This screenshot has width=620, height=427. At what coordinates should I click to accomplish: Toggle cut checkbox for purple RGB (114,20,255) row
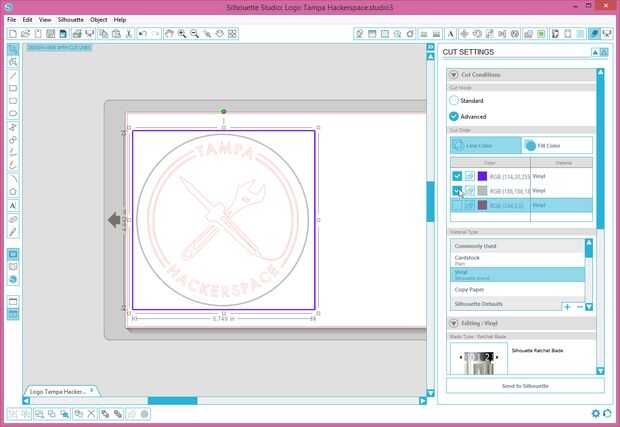457,176
